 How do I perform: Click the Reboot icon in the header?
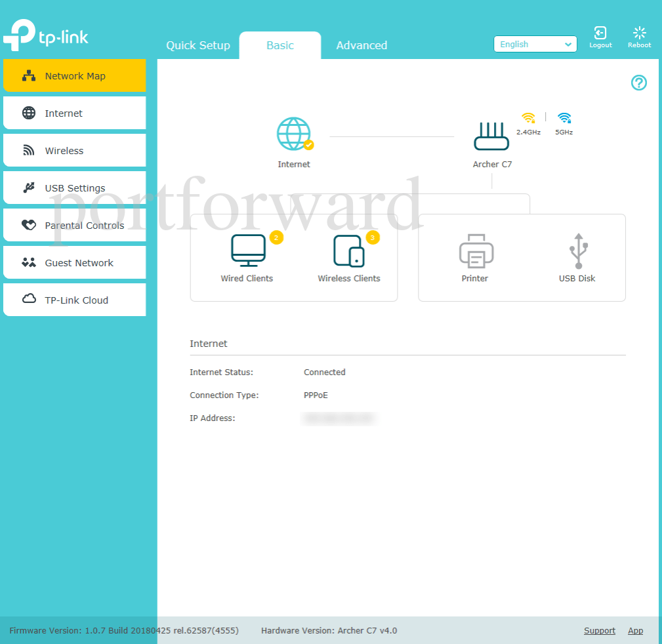(638, 36)
